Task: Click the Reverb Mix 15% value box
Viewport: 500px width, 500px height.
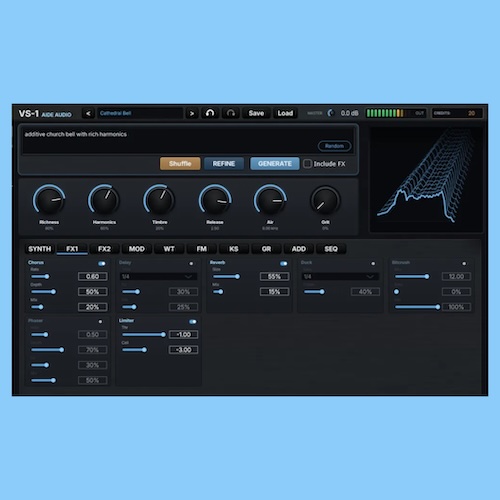Action: coord(274,292)
